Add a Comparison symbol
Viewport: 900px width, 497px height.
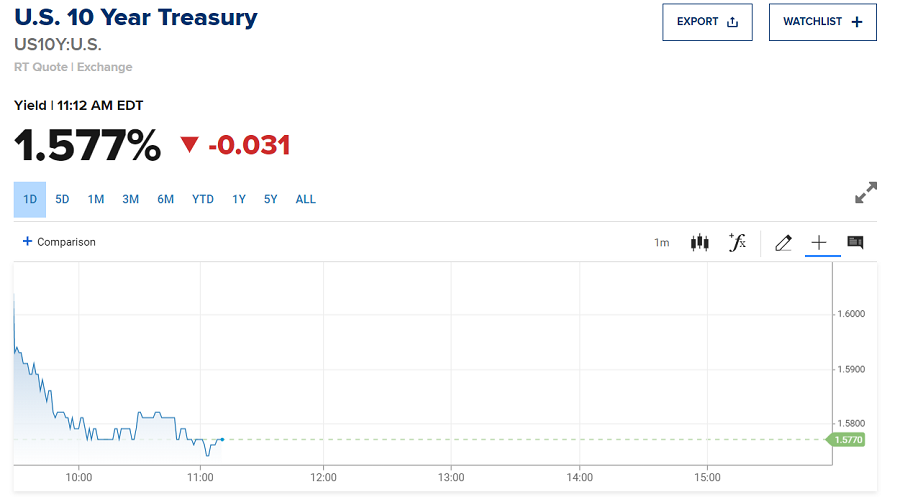pos(59,242)
